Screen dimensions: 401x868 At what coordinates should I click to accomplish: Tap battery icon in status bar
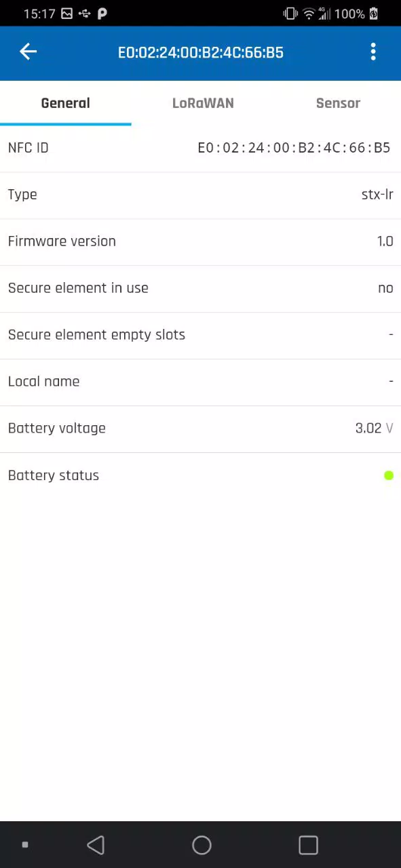(x=373, y=14)
